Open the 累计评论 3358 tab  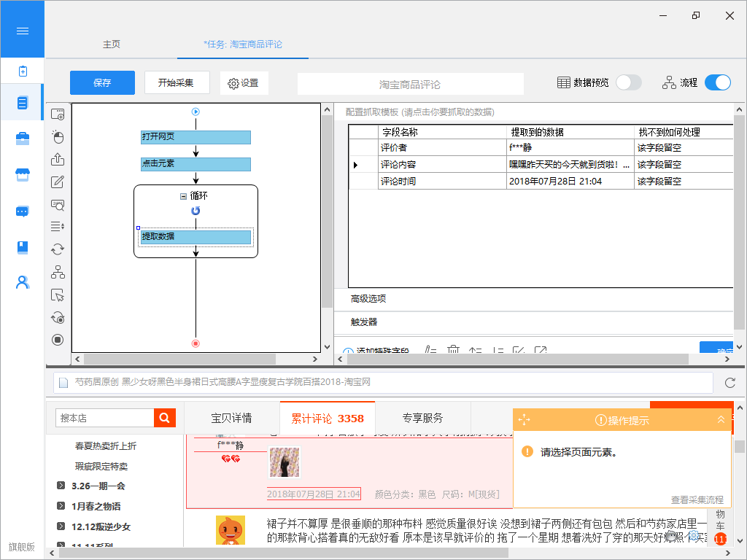point(328,418)
